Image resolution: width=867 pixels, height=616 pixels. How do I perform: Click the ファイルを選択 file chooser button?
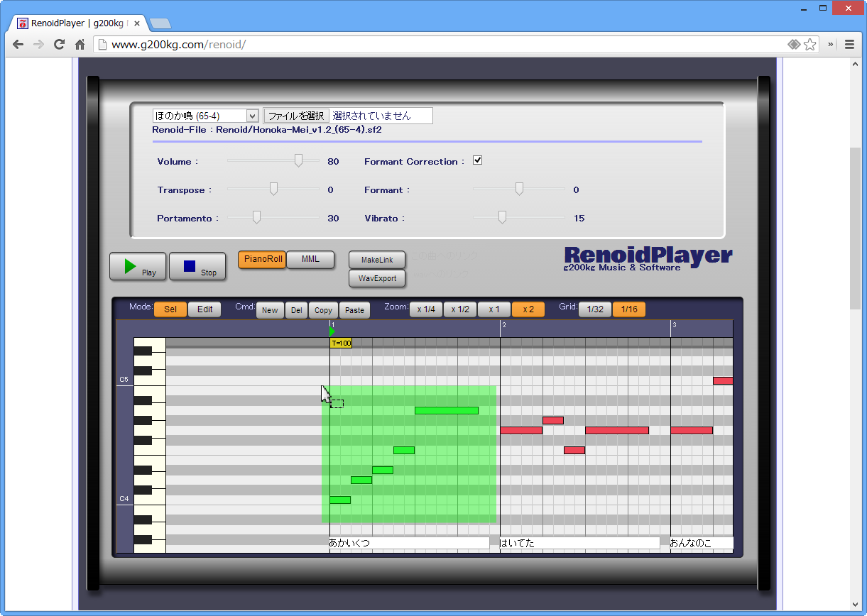[x=296, y=116]
